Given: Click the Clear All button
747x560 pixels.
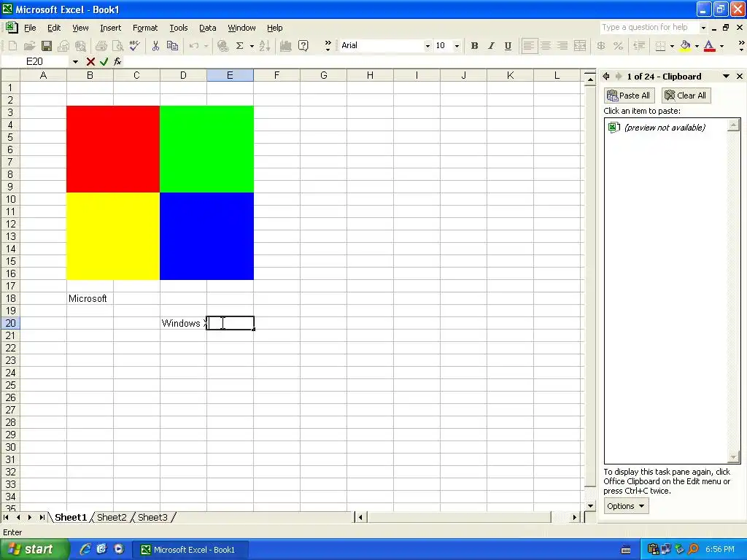Looking at the screenshot, I should click(686, 96).
